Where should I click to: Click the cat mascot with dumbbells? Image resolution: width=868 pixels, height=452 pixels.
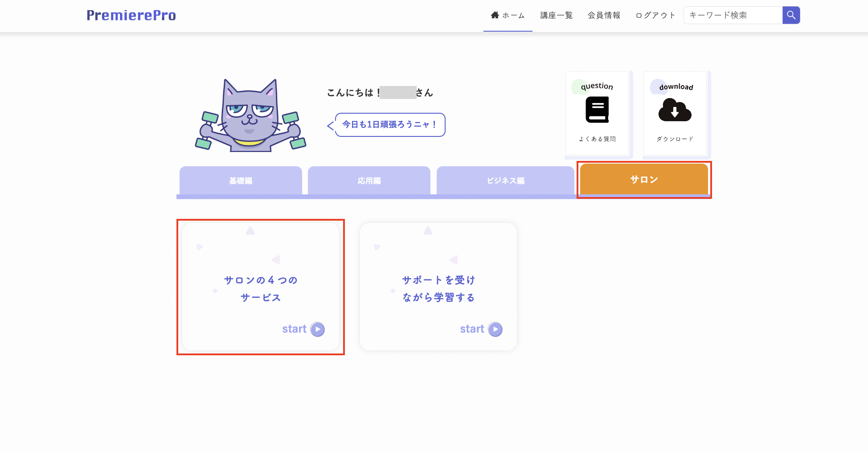point(250,117)
